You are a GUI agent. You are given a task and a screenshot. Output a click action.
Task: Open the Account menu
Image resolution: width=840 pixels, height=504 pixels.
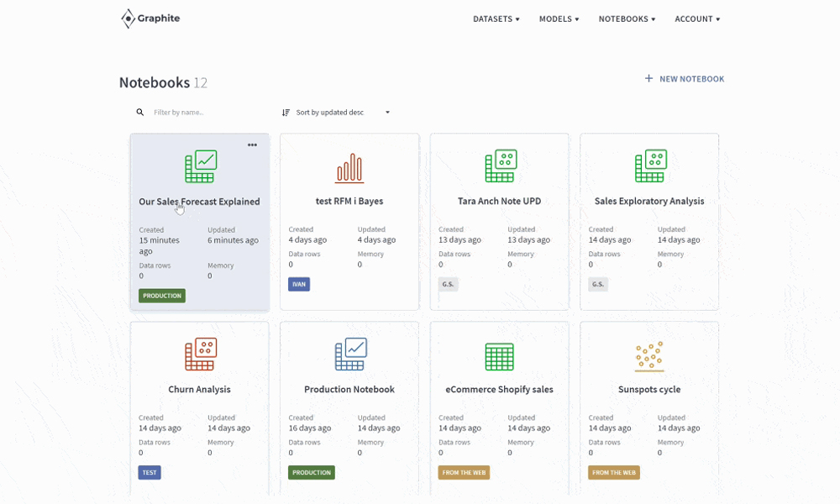[x=697, y=18]
